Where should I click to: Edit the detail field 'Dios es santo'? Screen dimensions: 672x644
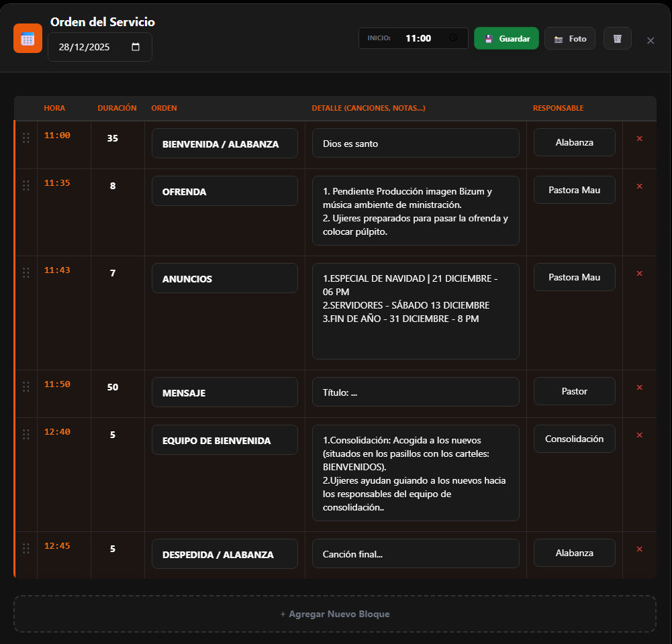[415, 143]
